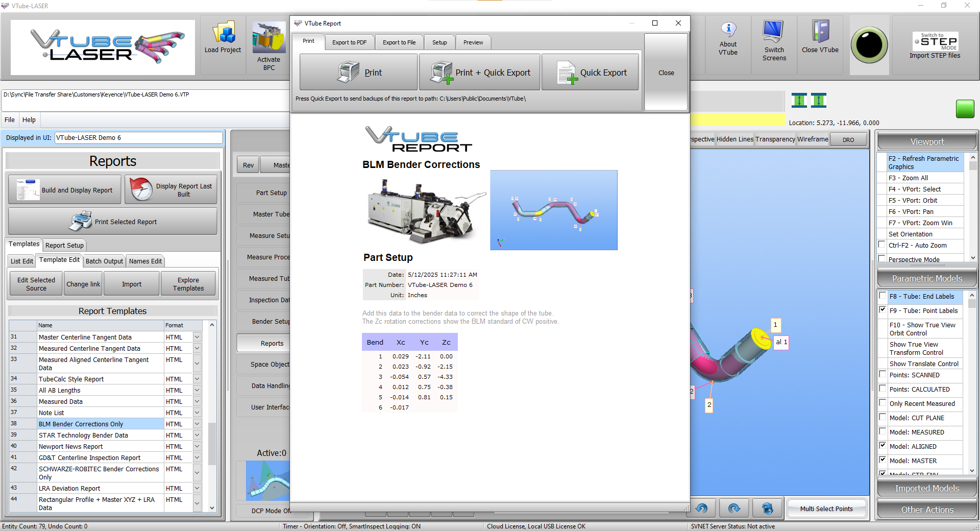
Task: Toggle Model: CUT PLANE checkbox
Action: [883, 417]
